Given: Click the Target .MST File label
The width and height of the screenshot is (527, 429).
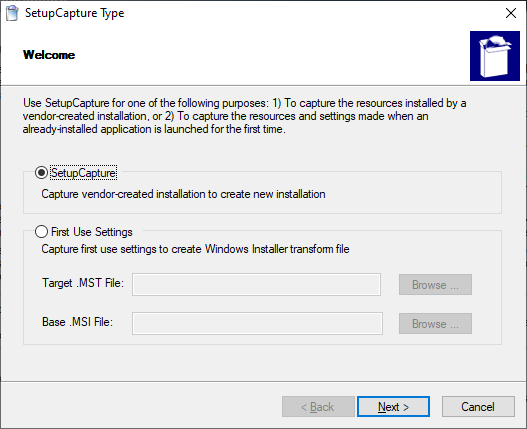Looking at the screenshot, I should tap(83, 283).
